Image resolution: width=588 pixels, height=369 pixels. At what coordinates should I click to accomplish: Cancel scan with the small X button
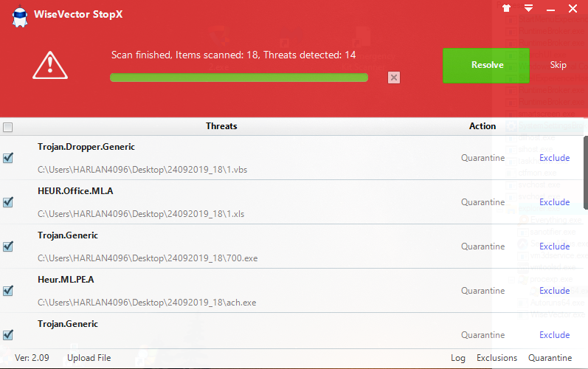coord(394,77)
